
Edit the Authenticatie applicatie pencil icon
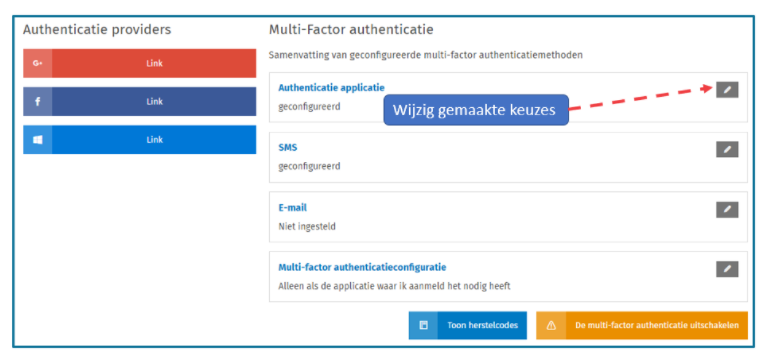click(x=727, y=89)
